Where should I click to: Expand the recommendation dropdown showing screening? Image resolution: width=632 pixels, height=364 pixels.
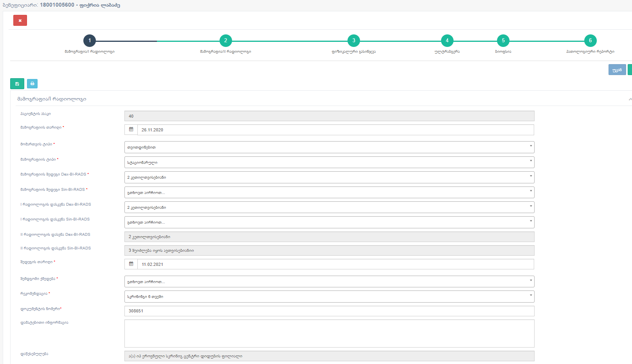[329, 297]
